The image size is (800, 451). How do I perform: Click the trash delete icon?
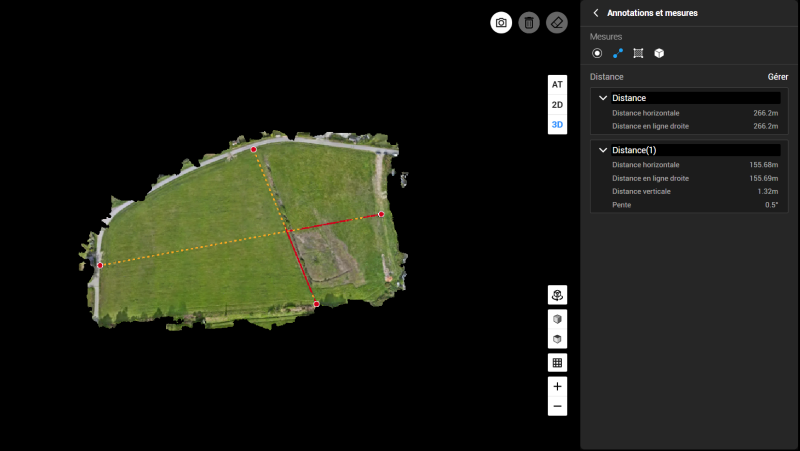click(529, 22)
